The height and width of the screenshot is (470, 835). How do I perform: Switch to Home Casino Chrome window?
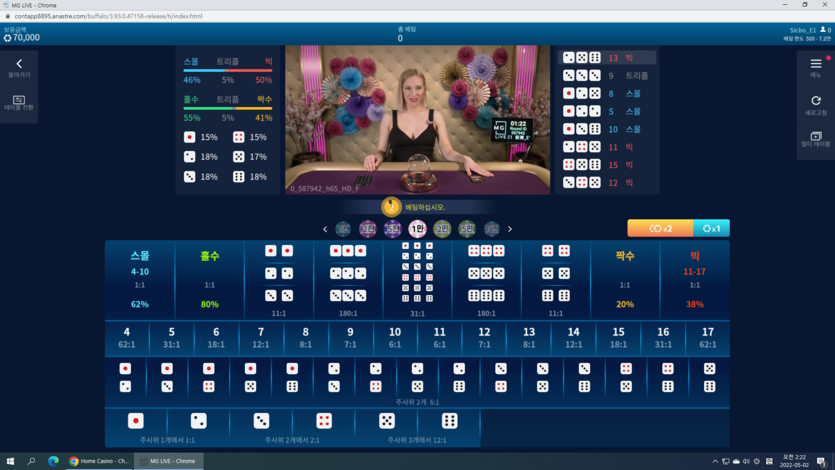[x=100, y=461]
